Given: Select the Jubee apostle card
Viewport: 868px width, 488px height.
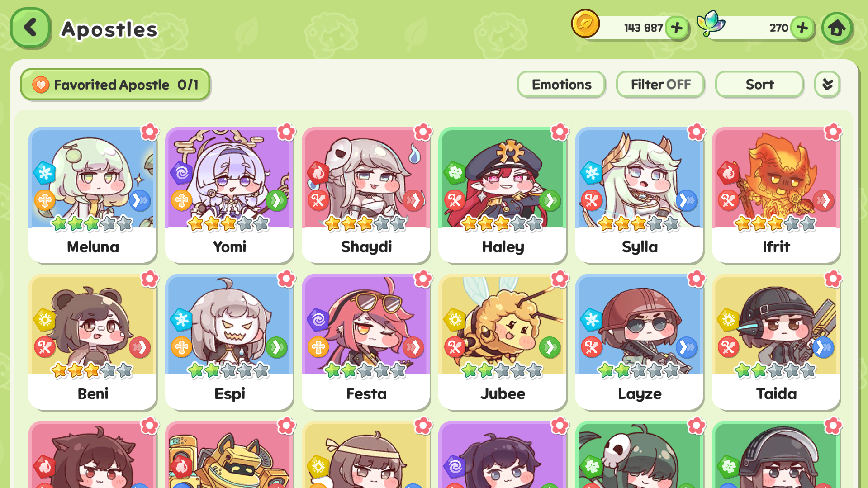Looking at the screenshot, I should tap(503, 342).
